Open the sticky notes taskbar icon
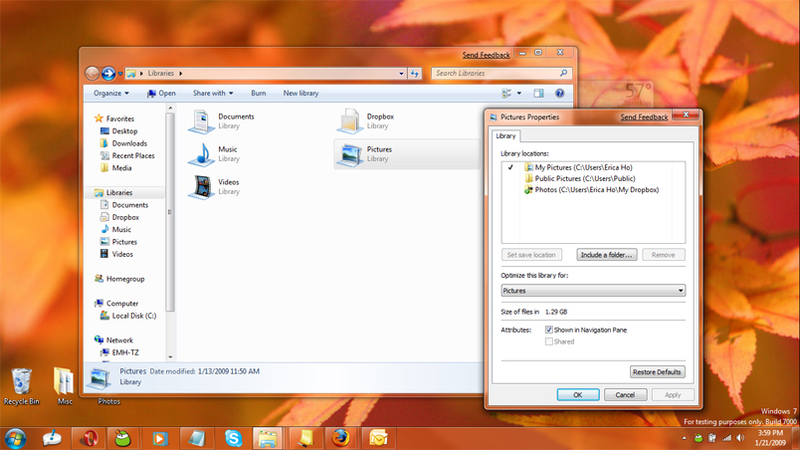Image resolution: width=800 pixels, height=450 pixels. 305,438
